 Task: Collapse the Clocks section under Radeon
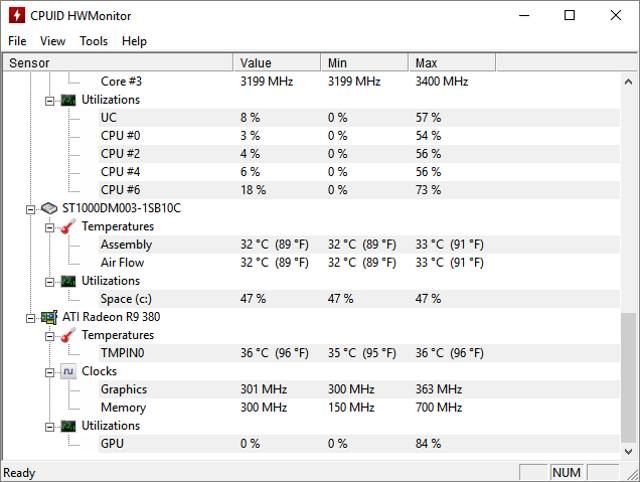pos(49,371)
